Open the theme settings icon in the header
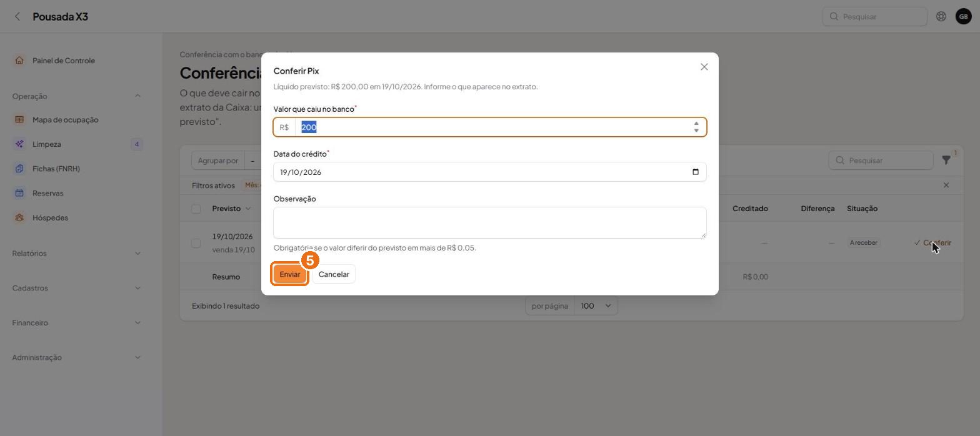 tap(941, 16)
